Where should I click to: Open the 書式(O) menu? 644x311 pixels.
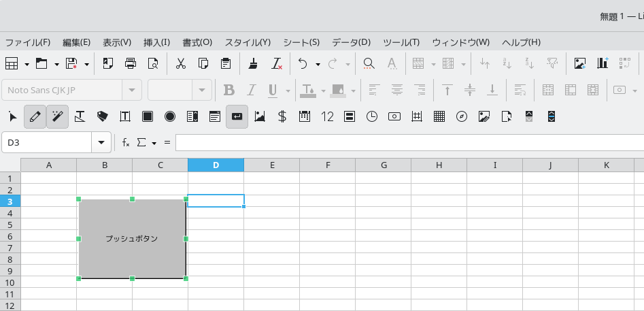[197, 42]
